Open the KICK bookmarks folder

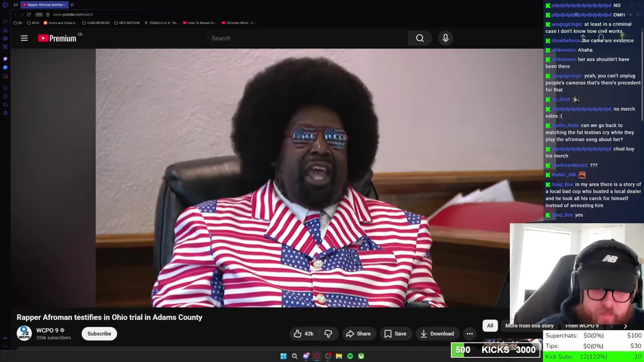[33, 23]
